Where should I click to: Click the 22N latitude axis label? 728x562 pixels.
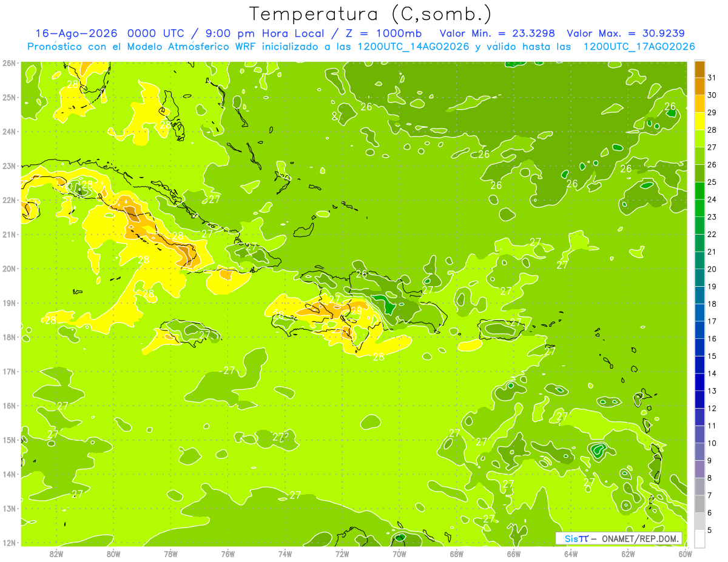coord(10,200)
